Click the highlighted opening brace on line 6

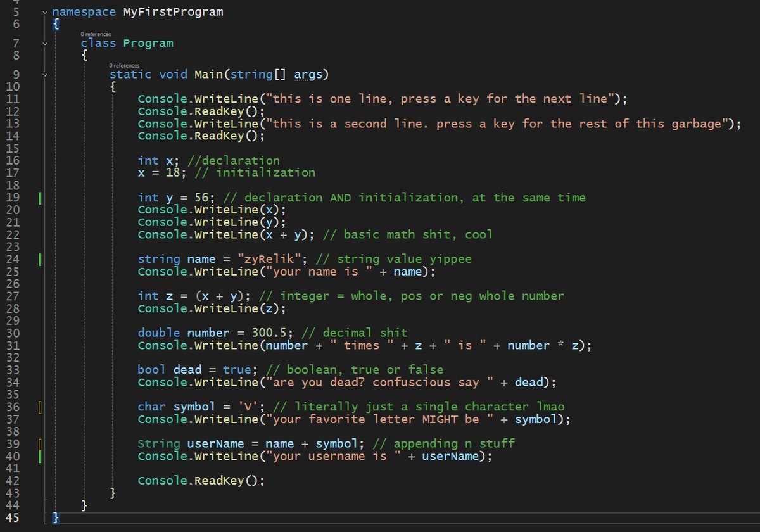click(x=55, y=25)
